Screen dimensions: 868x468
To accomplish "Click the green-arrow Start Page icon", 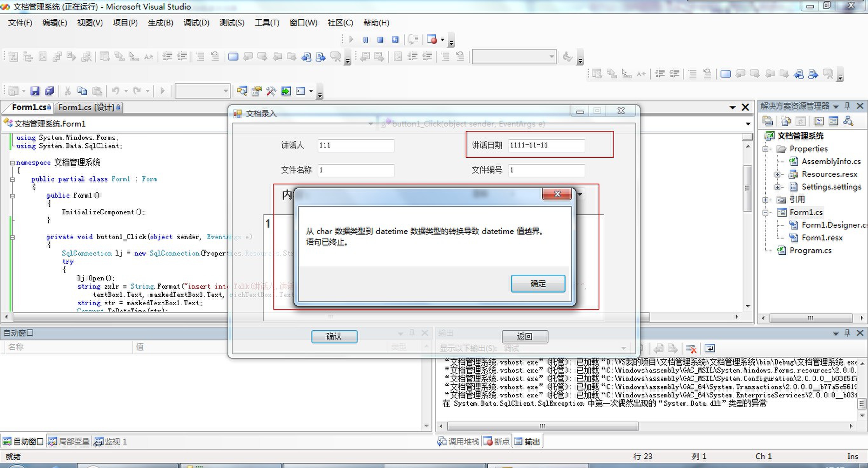I will pyautogui.click(x=286, y=91).
